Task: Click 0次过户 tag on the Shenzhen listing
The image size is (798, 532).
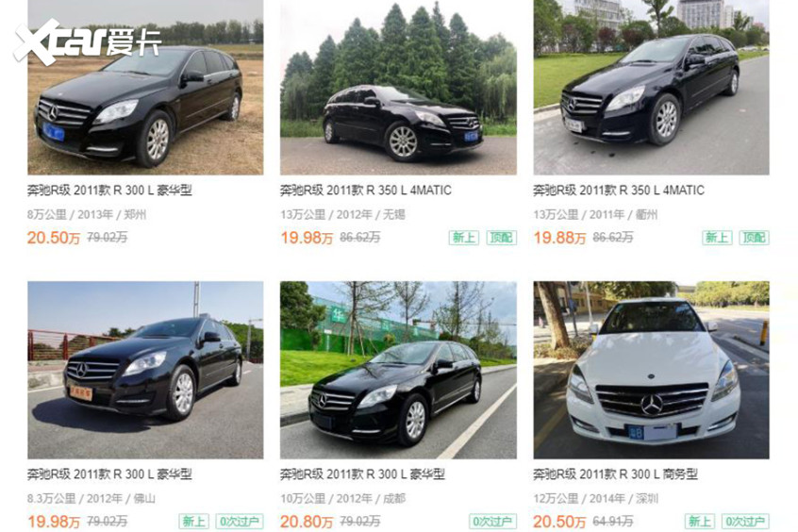Action: point(745,522)
